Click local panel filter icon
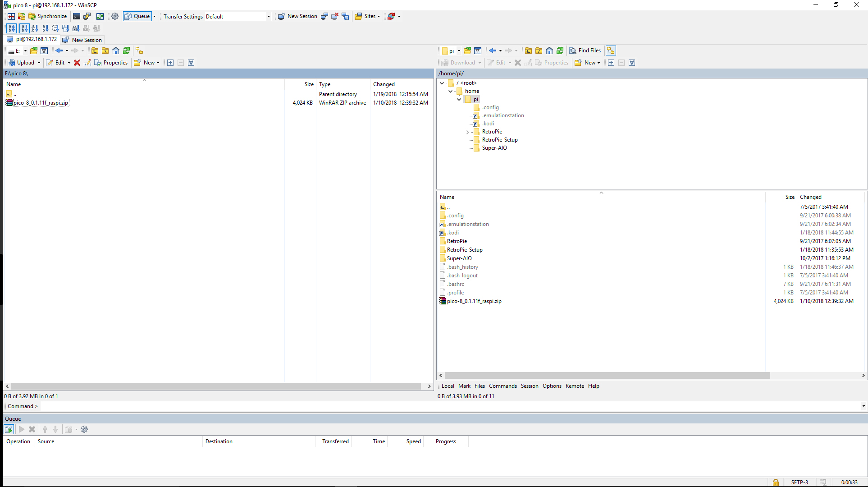Screen dimensions: 868x487 (44, 51)
